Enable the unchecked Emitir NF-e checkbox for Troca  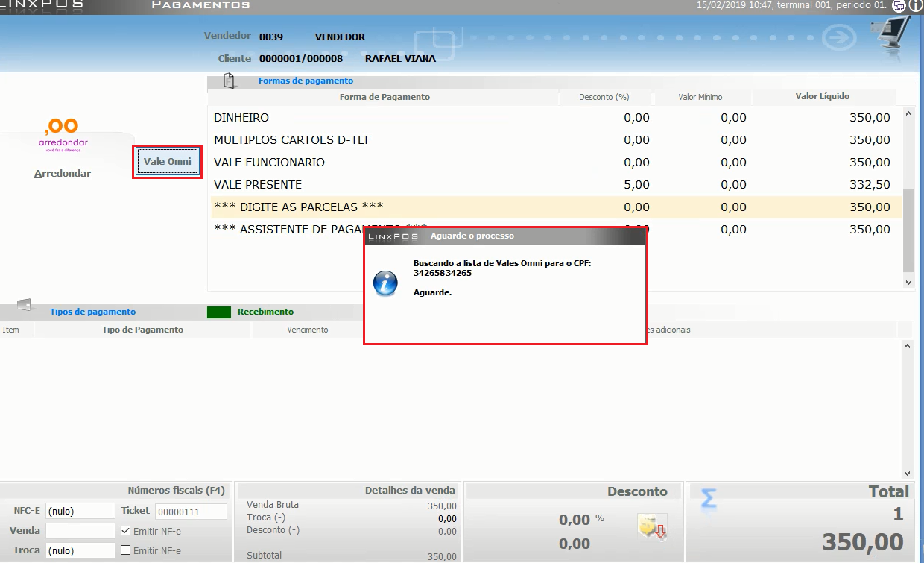point(125,550)
